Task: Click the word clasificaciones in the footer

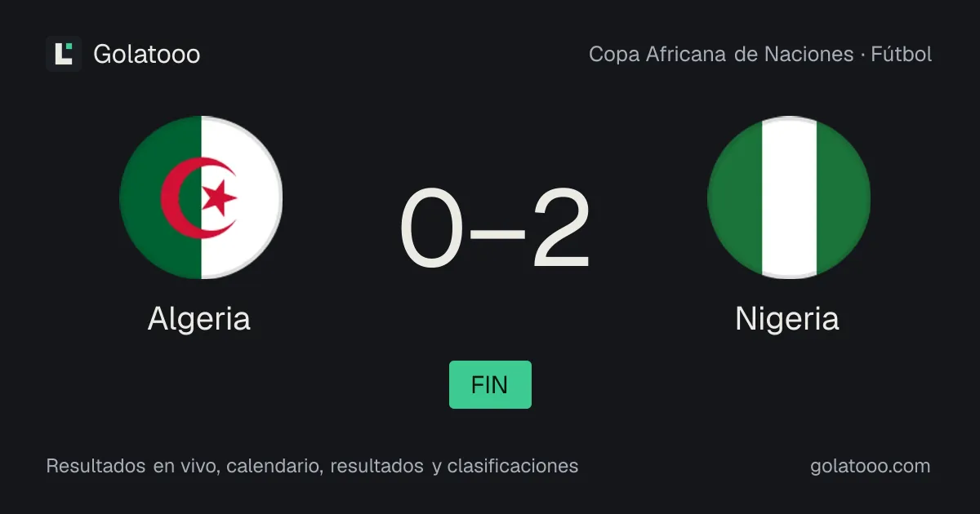Action: tap(513, 466)
